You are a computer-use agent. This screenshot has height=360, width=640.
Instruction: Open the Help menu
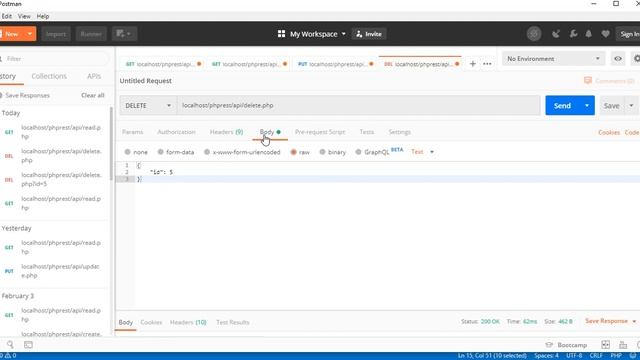click(x=43, y=16)
